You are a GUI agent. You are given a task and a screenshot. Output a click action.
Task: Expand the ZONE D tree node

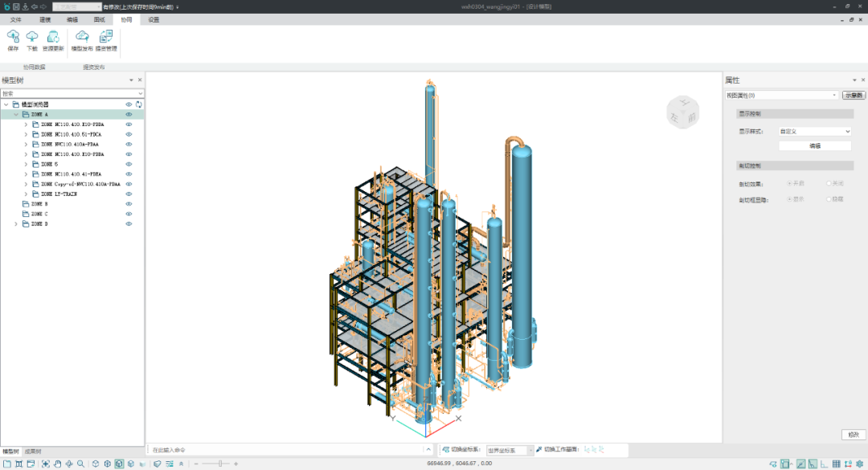[x=16, y=224]
